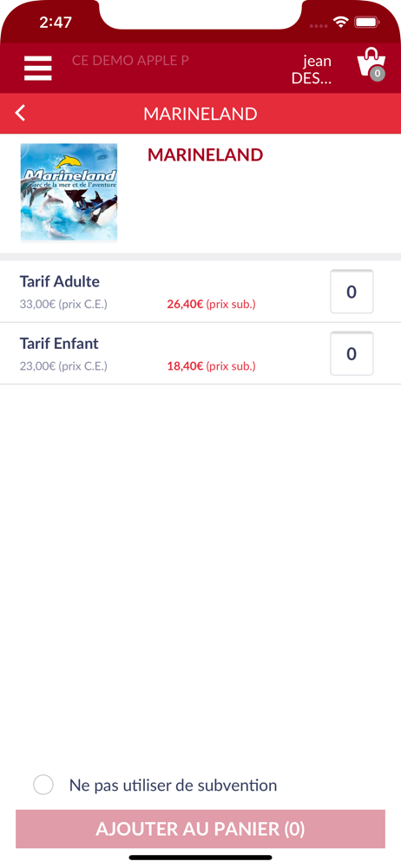Open the shopping basket cart
Image resolution: width=401 pixels, height=868 pixels.
click(371, 64)
